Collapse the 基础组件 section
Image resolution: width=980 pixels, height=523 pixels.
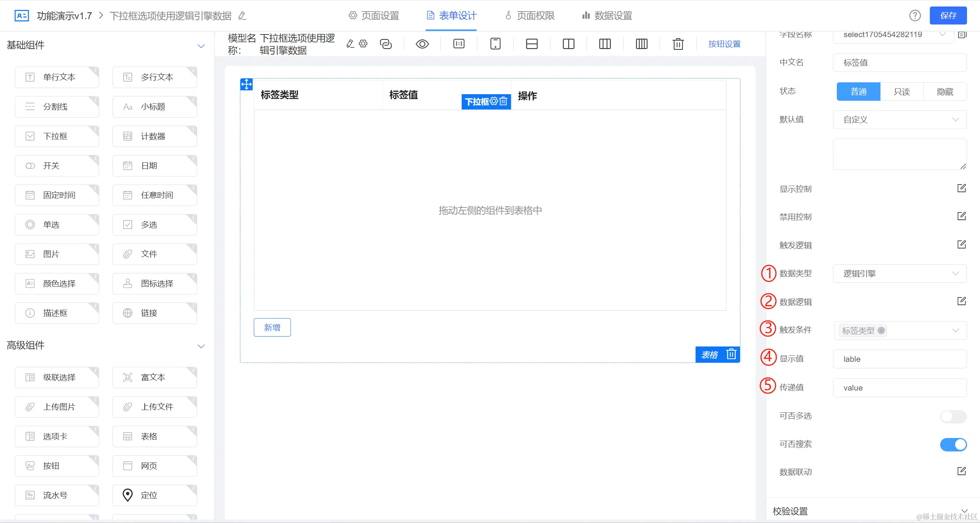click(x=201, y=46)
